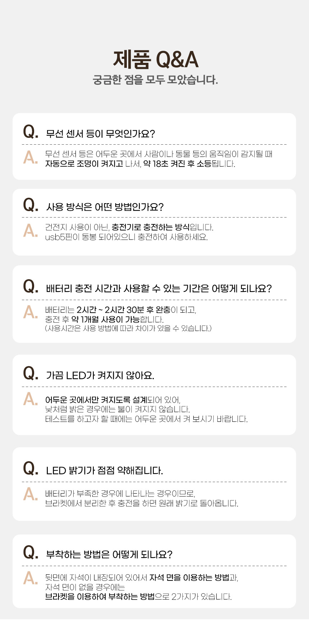The image size is (309, 644).
Task: Click the Q icon beside 배터리 충전 시간 question
Action: [31, 286]
